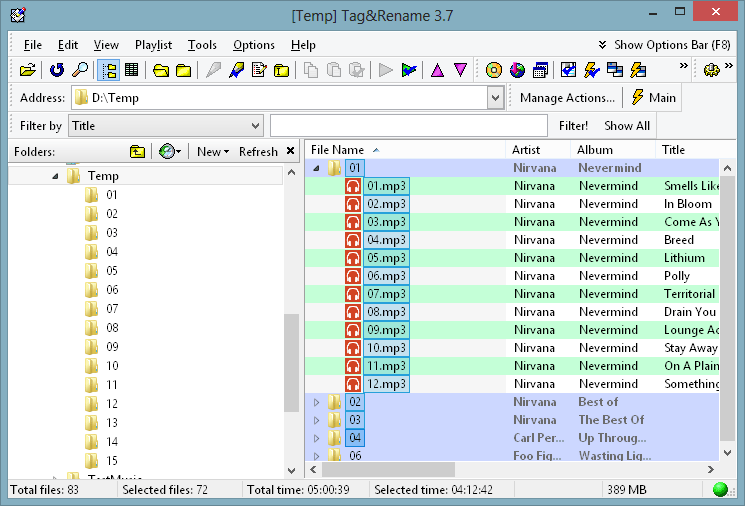Screen dimensions: 745x506
Task: Click the green status indicator light
Action: coord(720,489)
